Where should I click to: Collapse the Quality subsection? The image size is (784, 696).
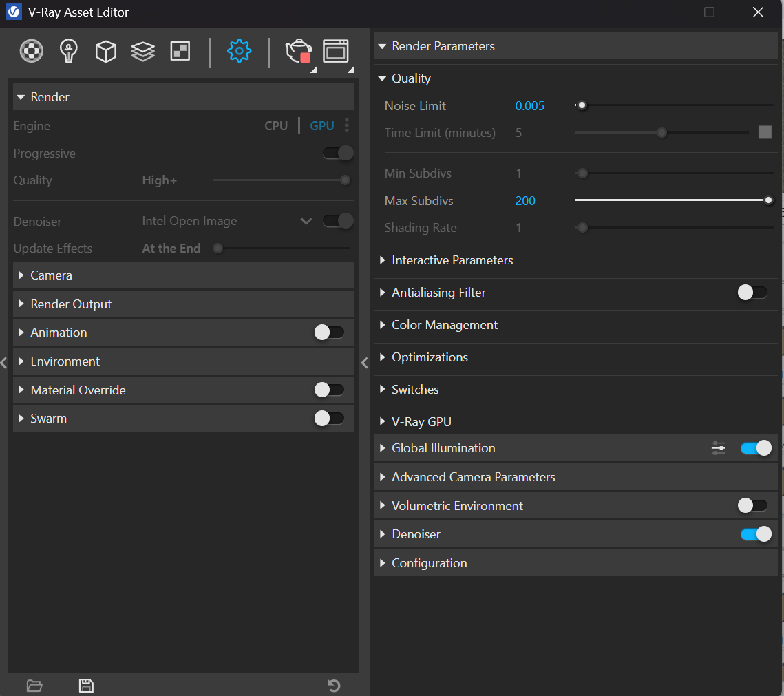pos(575,78)
